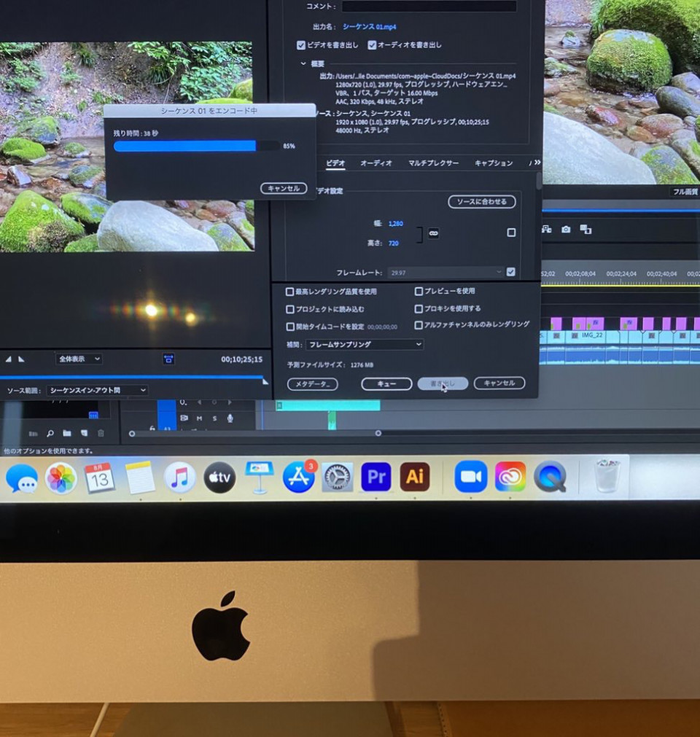Open the App Store from the Dock
The height and width of the screenshot is (737, 700).
click(299, 477)
